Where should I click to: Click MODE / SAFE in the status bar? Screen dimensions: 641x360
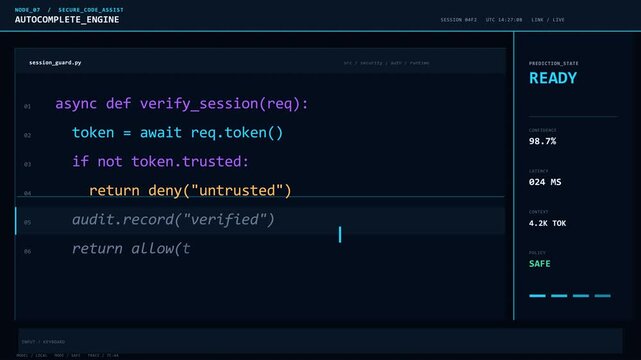point(67,356)
